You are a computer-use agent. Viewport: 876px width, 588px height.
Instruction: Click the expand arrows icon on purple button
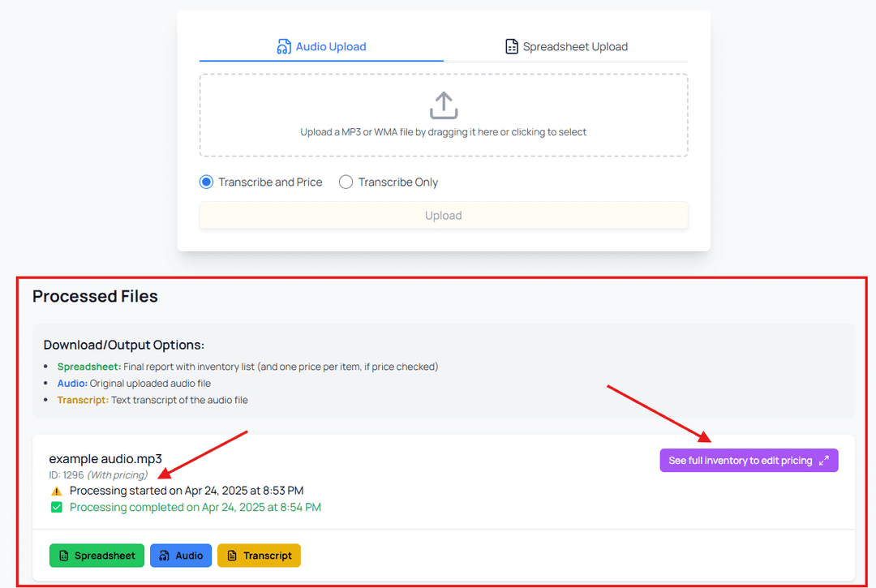point(823,461)
